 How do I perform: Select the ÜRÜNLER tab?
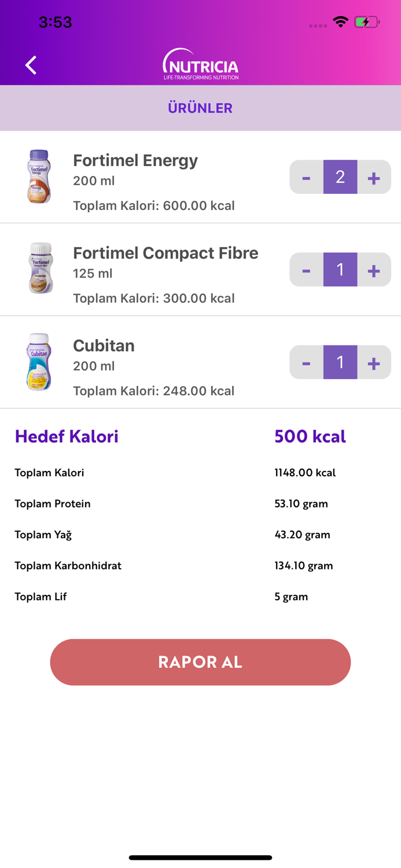tap(200, 108)
